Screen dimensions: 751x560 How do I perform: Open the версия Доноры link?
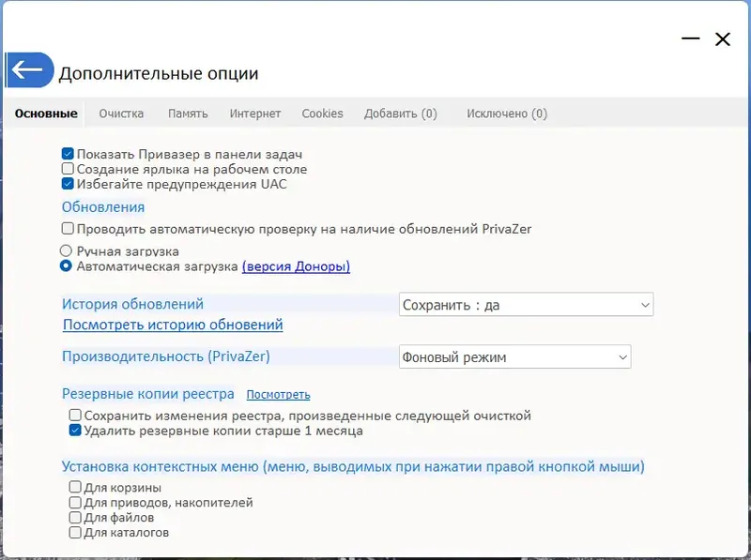pyautogui.click(x=296, y=266)
